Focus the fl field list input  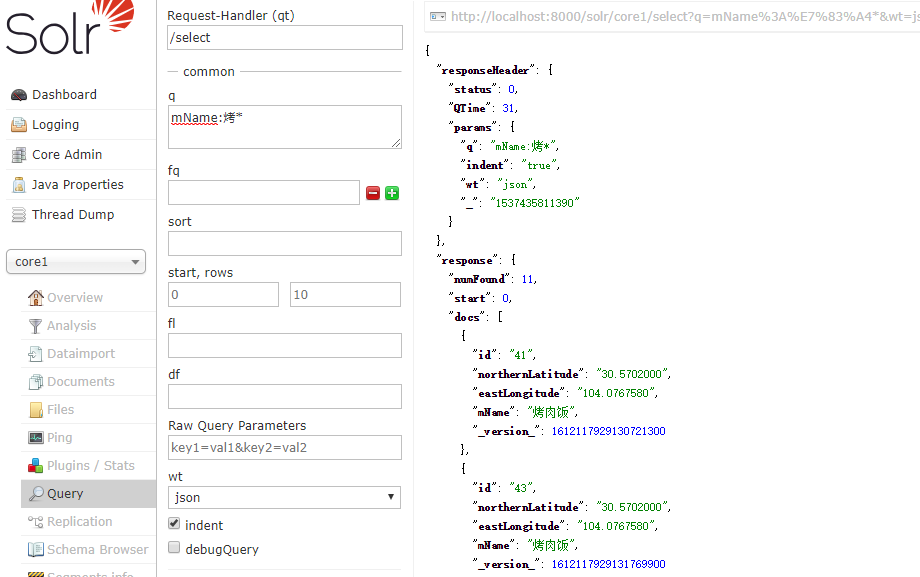(285, 346)
